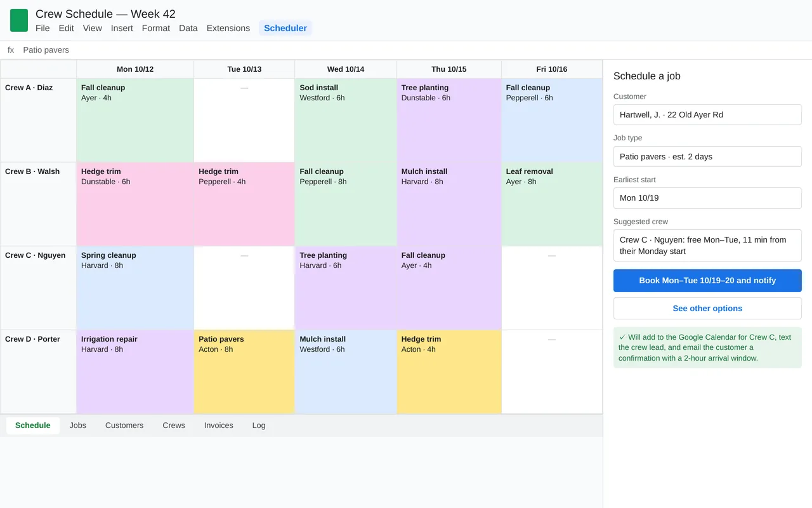Select the Spring cleanup Harvard cell
The width and height of the screenshot is (812, 508).
click(x=135, y=288)
